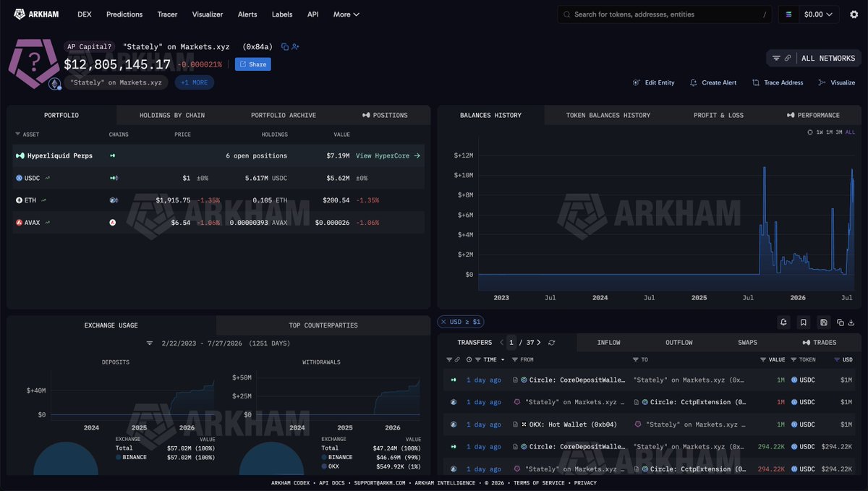Select the 1W chart range
Viewport: 868px width, 491px height.
click(820, 132)
